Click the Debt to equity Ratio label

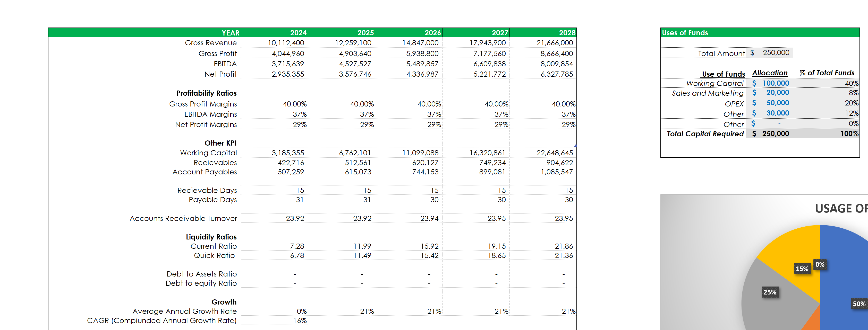tap(201, 283)
